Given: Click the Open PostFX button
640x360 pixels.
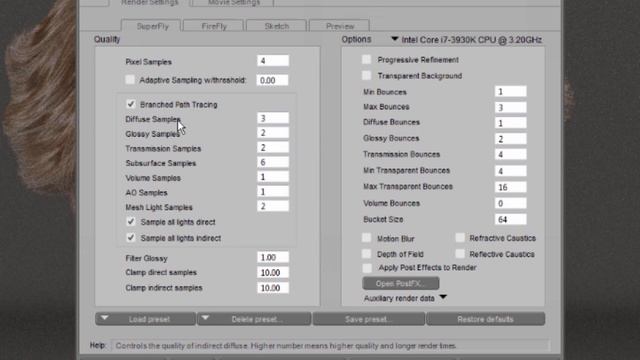Looking at the screenshot, I should click(401, 283).
